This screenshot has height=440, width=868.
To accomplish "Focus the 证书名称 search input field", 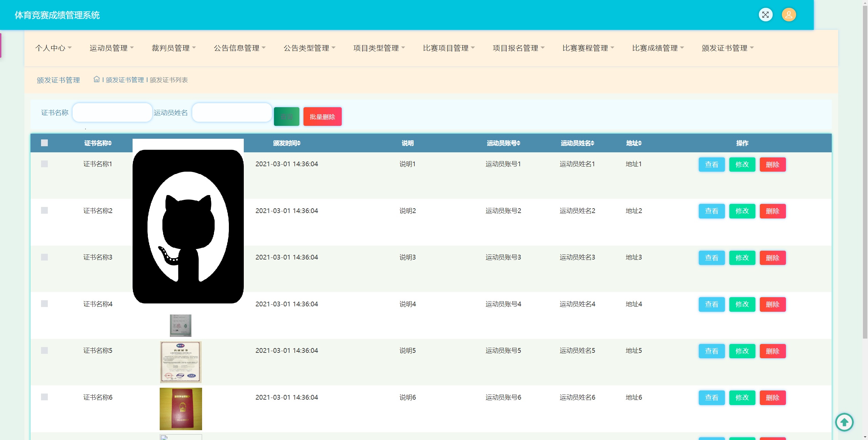I will click(112, 112).
